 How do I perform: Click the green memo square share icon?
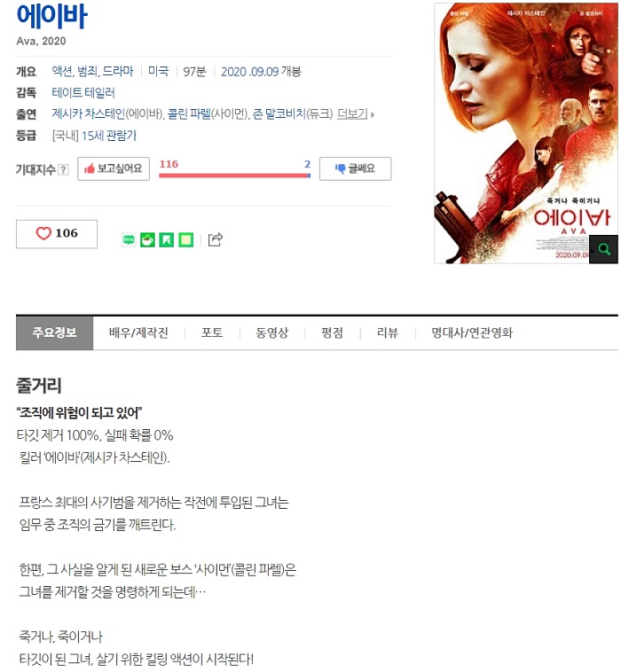(185, 239)
